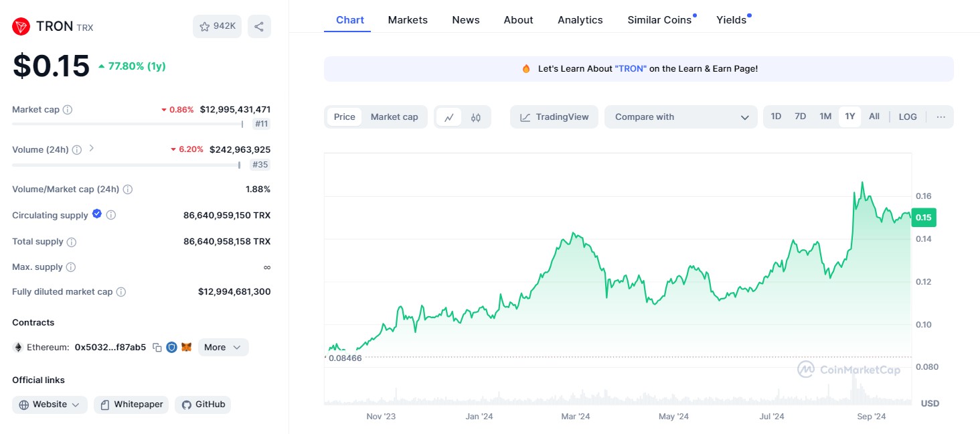Open Circulating supply info icon
Viewport: 980px width, 434px height.
(111, 215)
